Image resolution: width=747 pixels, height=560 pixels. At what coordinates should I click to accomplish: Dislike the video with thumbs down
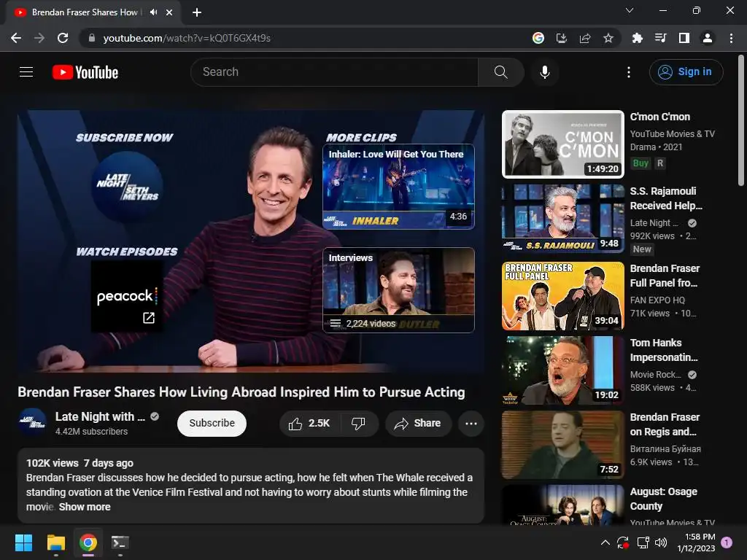point(358,424)
